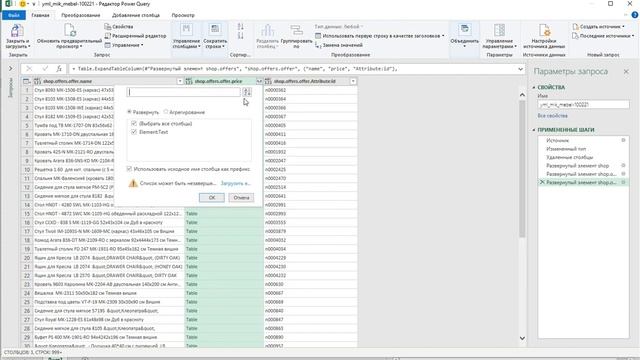Click the fx function icon in the formula bar
The height and width of the screenshot is (360, 640).
pyautogui.click(x=59, y=69)
